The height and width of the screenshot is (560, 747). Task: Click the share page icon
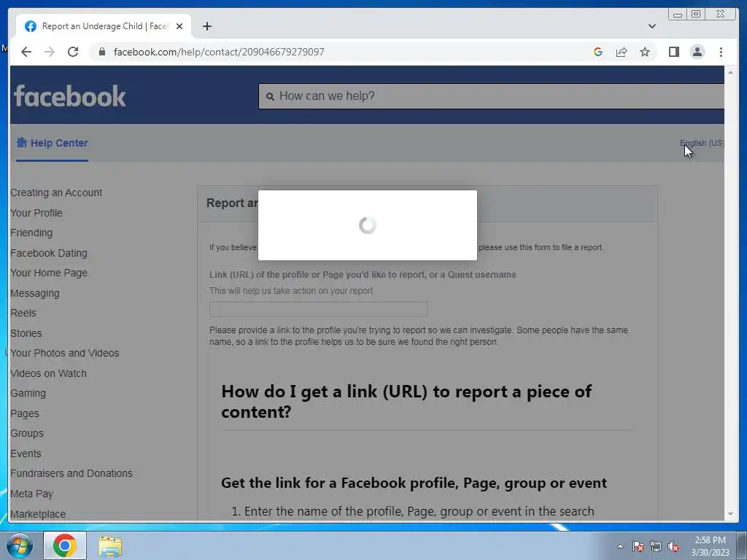pos(622,52)
